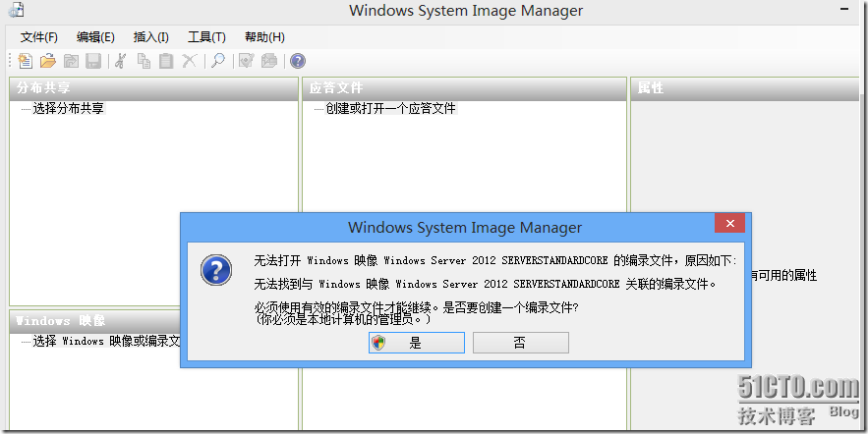The width and height of the screenshot is (868, 434).
Task: Select the 选择分布共享 tree item
Action: (x=69, y=108)
